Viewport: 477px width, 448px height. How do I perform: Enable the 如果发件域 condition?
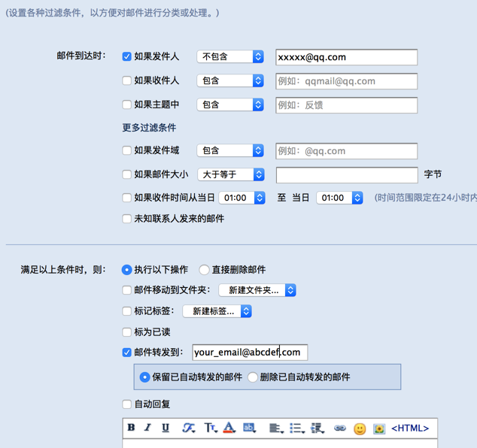click(126, 150)
